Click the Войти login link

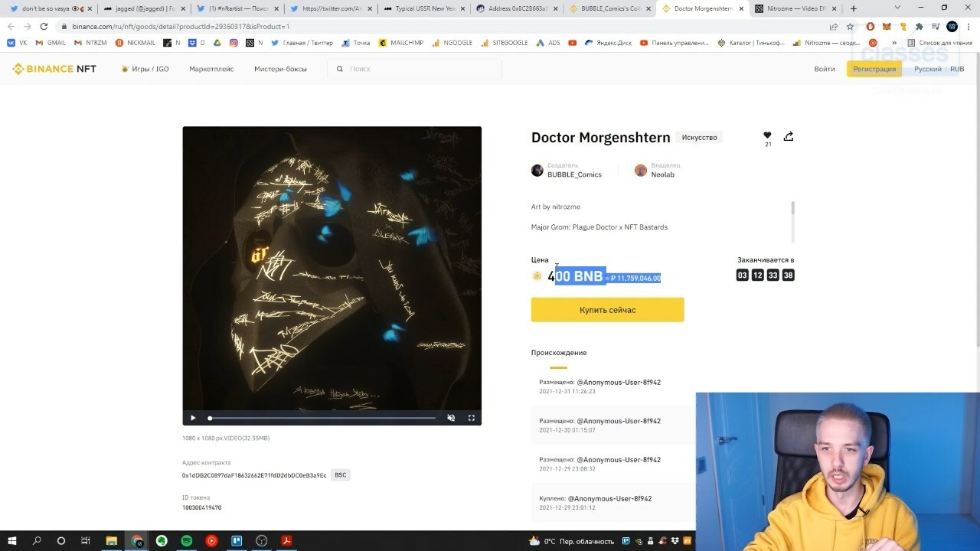[x=825, y=69]
